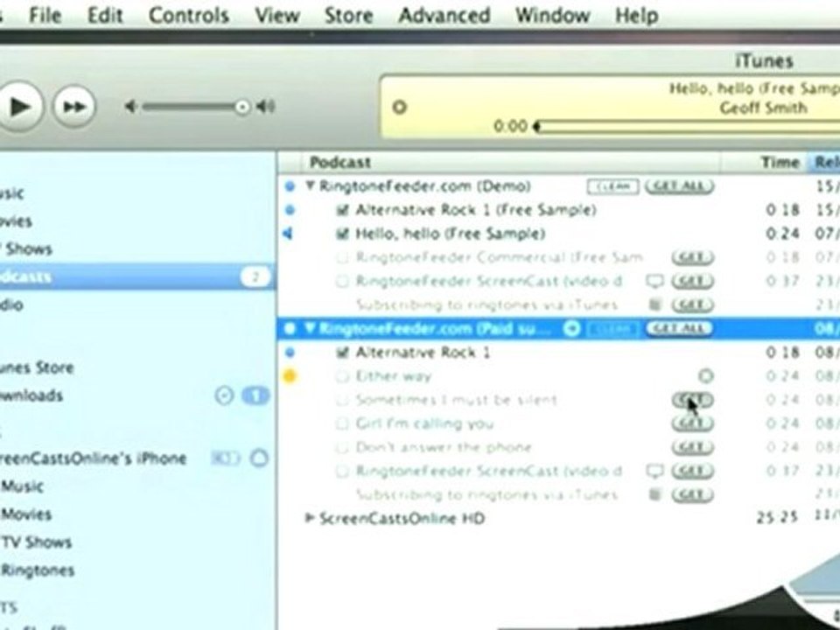Click the circle icon in yellow display

point(399,107)
